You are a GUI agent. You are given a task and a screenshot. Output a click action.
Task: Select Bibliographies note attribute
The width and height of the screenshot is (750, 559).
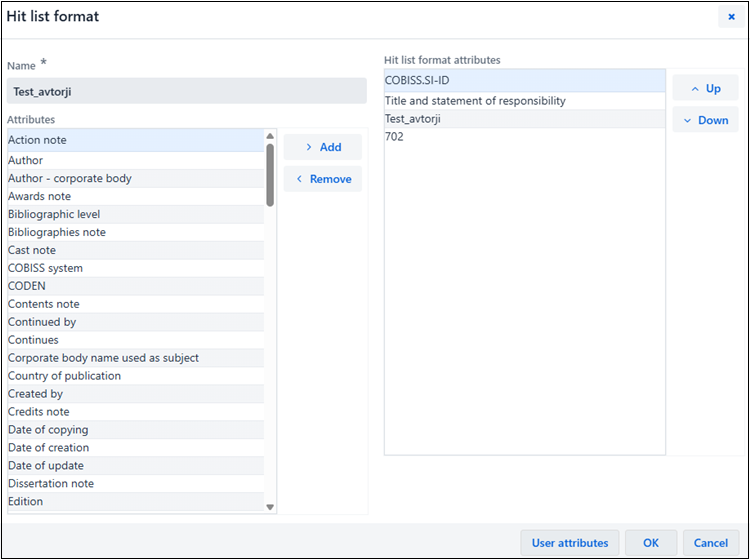point(136,232)
